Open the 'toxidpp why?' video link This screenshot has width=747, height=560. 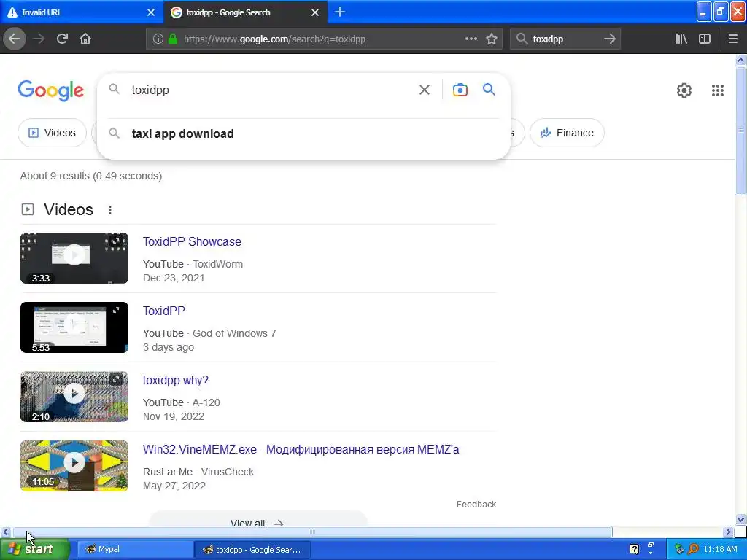(x=175, y=381)
